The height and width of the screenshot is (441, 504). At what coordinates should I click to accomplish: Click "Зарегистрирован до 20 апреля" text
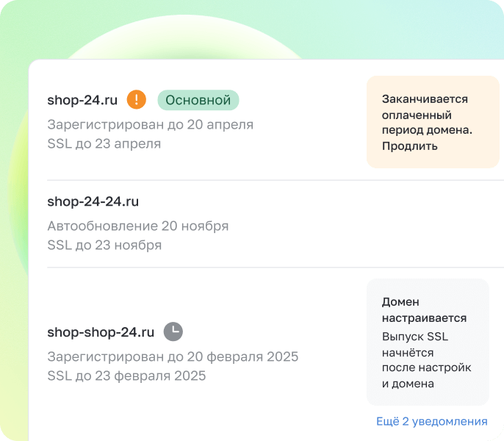150,125
